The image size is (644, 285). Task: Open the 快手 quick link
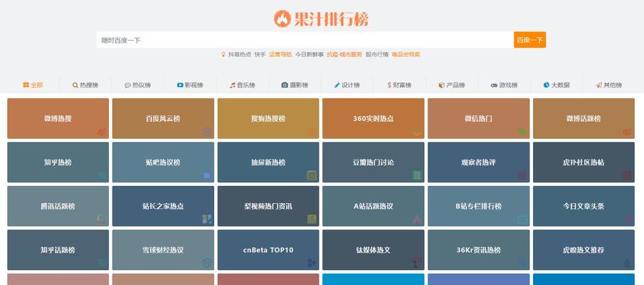pyautogui.click(x=260, y=54)
